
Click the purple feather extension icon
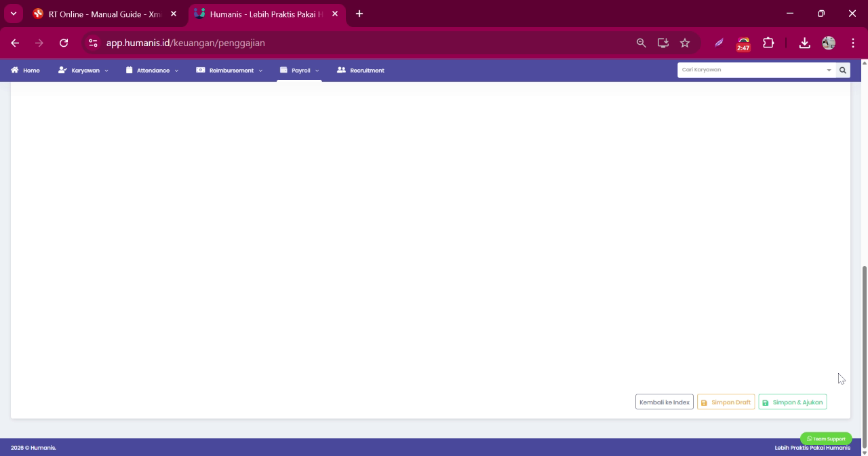tap(719, 43)
